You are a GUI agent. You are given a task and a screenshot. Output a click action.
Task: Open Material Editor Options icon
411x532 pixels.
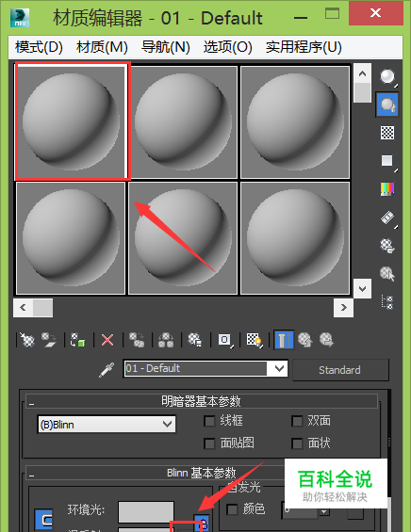[387, 246]
